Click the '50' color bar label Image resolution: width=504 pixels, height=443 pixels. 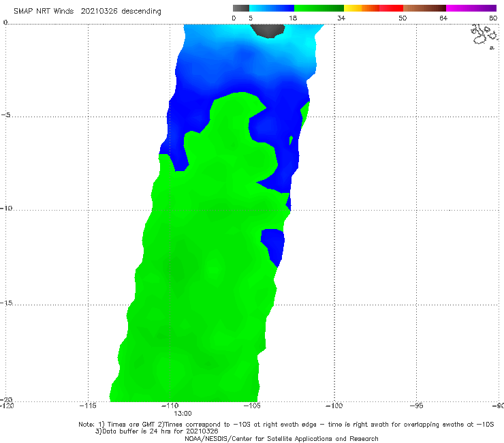click(x=403, y=18)
